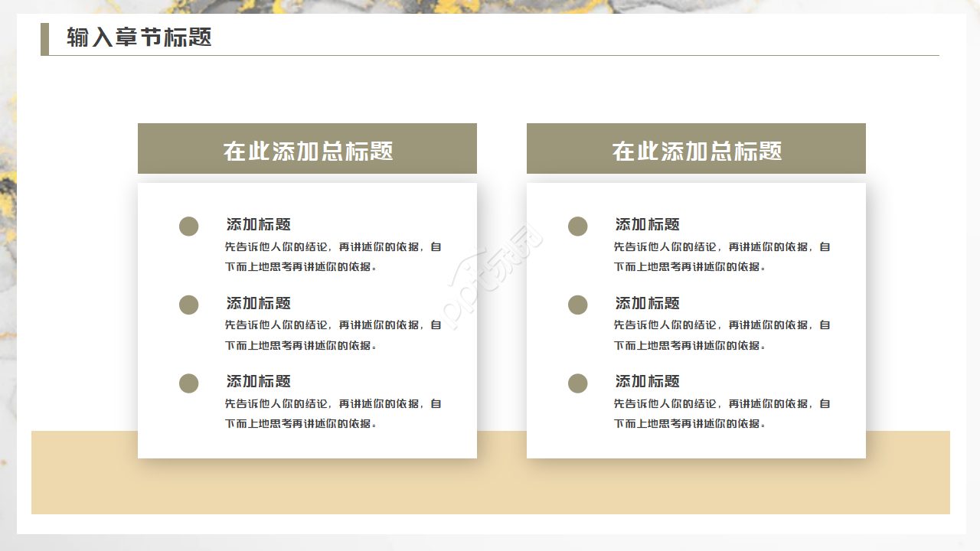This screenshot has width=980, height=551.
Task: Click the right card's header banner title
Action: (697, 151)
